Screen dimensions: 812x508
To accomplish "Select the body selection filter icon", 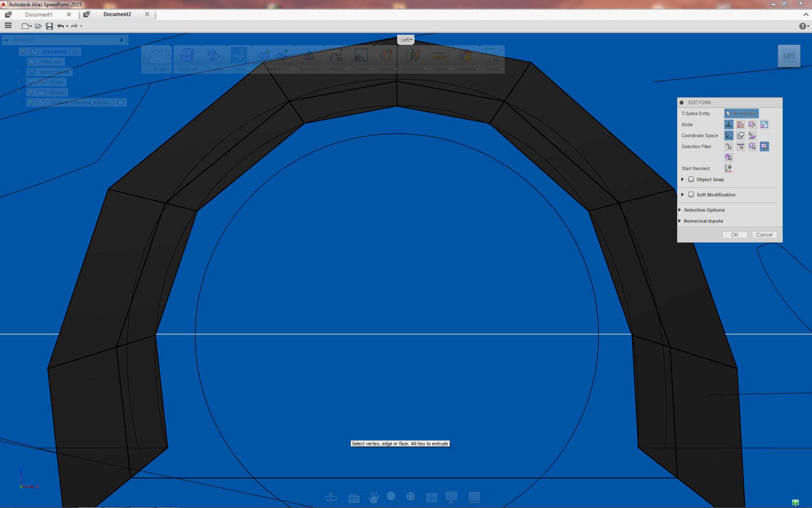I will [728, 157].
